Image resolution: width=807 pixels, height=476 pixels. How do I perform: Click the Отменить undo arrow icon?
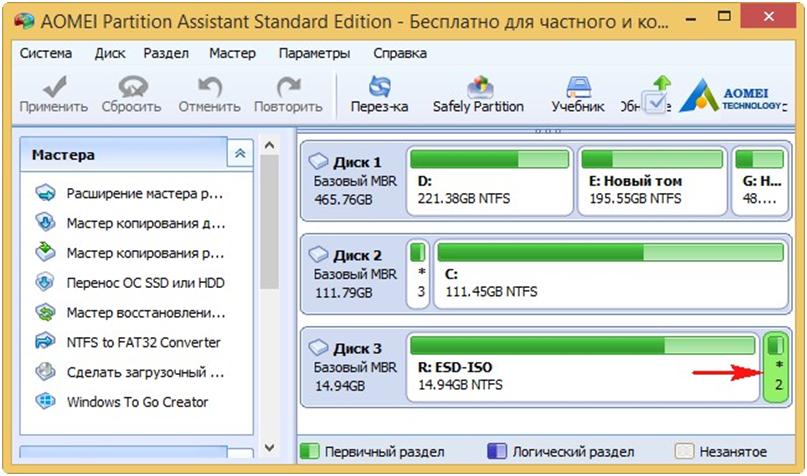click(x=210, y=86)
